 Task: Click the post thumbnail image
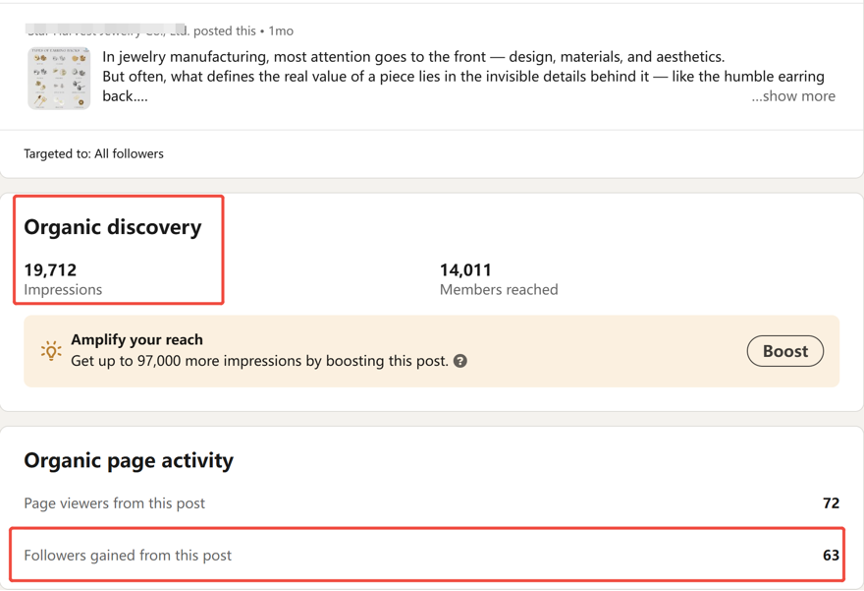[59, 78]
